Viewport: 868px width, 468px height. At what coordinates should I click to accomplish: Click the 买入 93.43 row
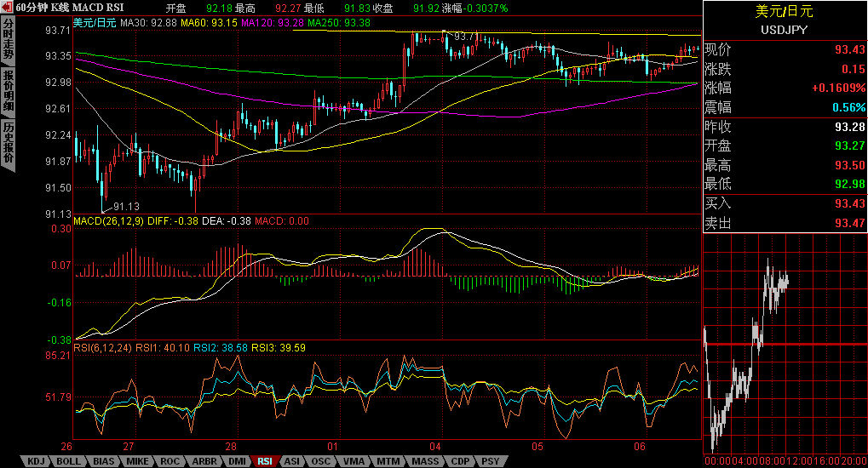point(785,203)
